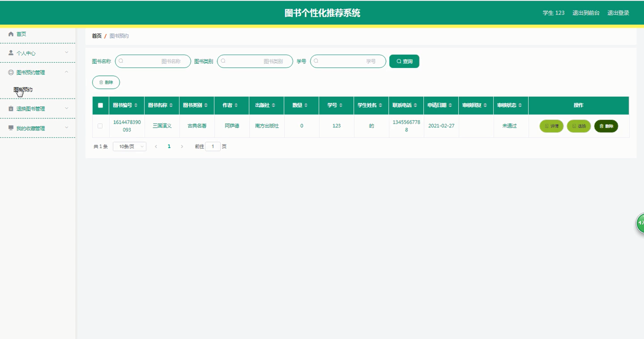This screenshot has height=339, width=644.
Task: Expand the 退换图书管理 chevron
Action: click(x=67, y=109)
